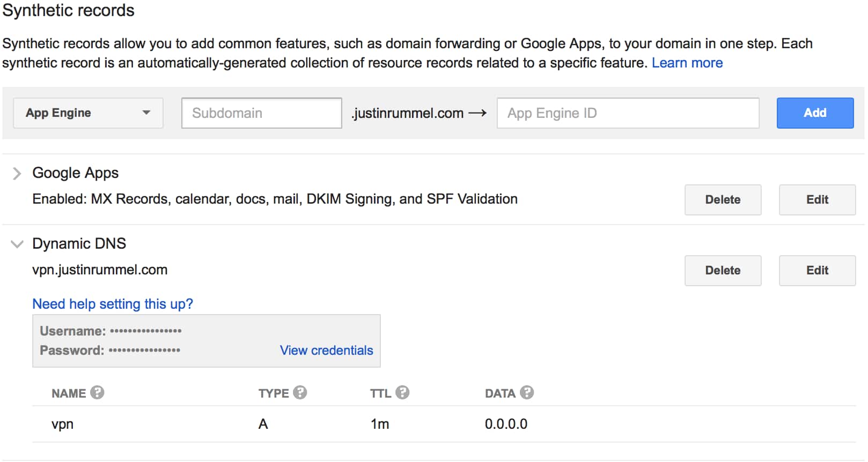Screen dimensions: 868x462
Task: Click the help icon next to TYPE
Action: 300,393
